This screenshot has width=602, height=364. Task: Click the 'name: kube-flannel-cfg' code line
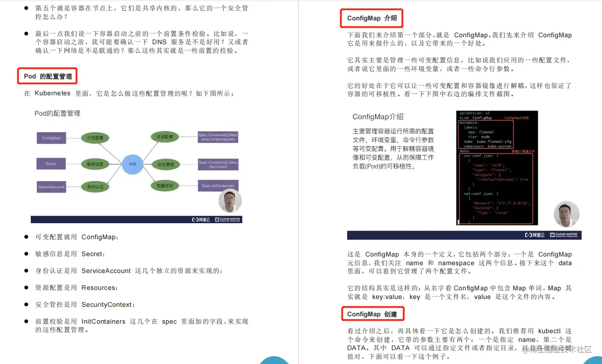[x=488, y=142]
